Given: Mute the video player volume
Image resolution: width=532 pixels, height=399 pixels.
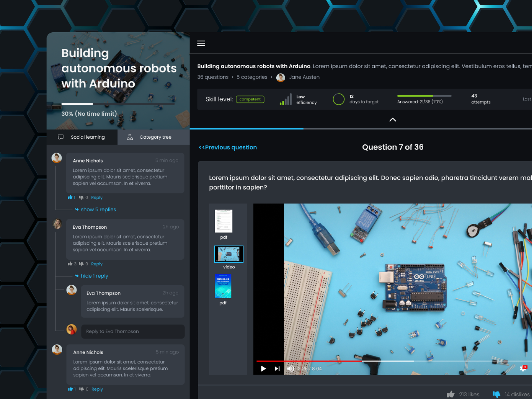Looking at the screenshot, I should tap(291, 368).
